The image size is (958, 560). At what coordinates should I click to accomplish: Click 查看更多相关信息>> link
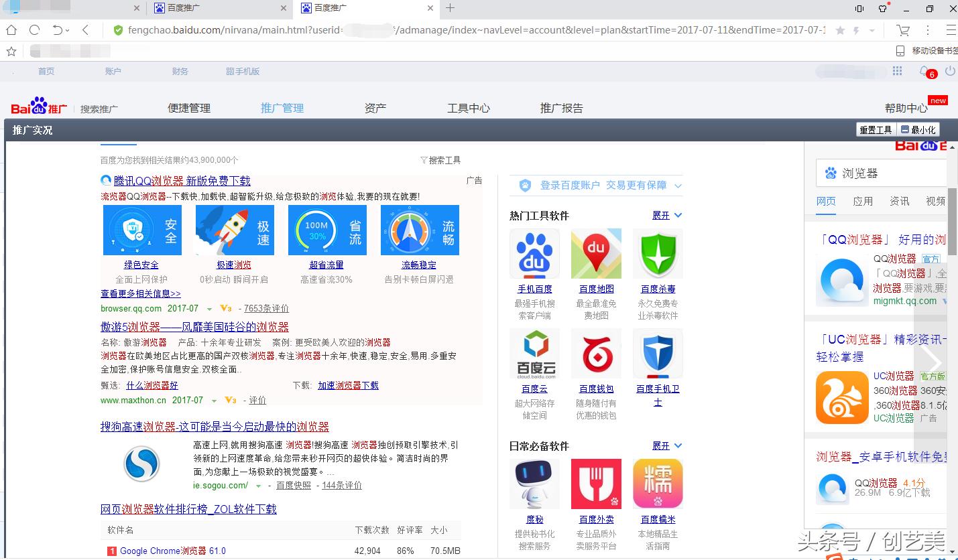141,293
